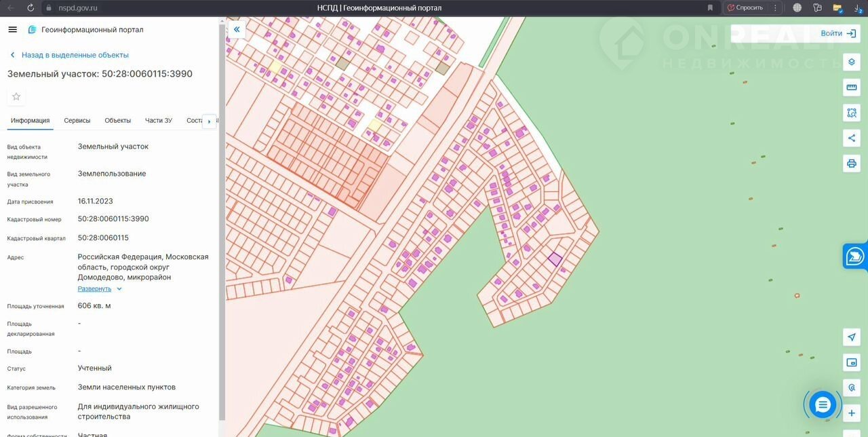This screenshot has width=868, height=437.
Task: Add parcel to favorites with star
Action: click(16, 96)
